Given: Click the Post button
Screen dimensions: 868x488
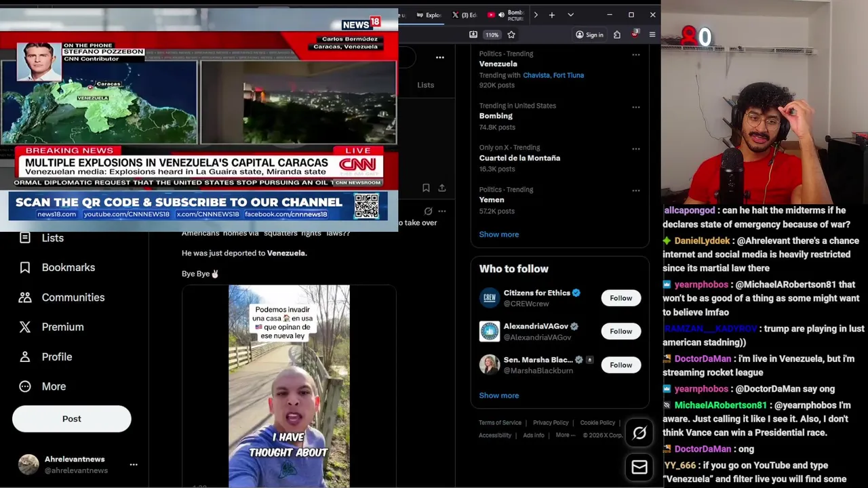Looking at the screenshot, I should (x=72, y=419).
